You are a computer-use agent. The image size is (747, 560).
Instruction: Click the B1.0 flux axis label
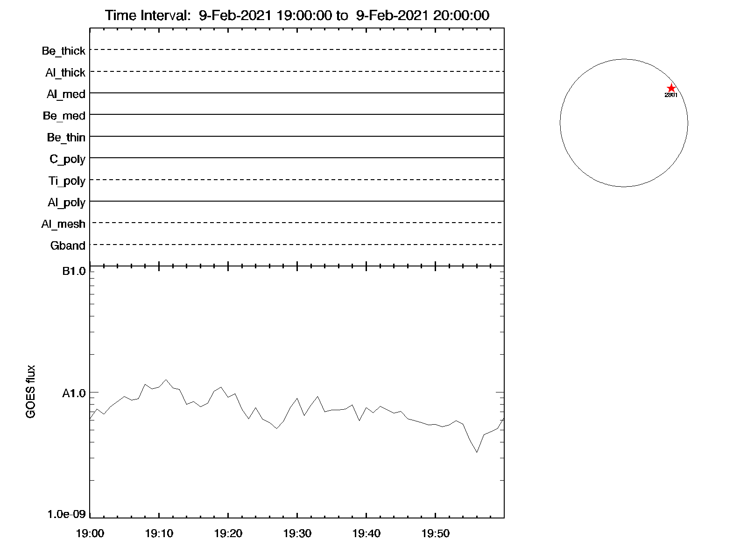[74, 272]
